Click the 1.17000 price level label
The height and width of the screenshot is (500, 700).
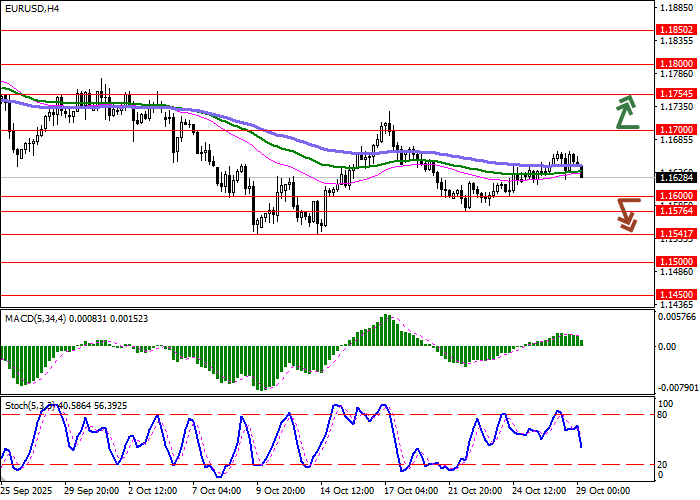click(x=677, y=130)
